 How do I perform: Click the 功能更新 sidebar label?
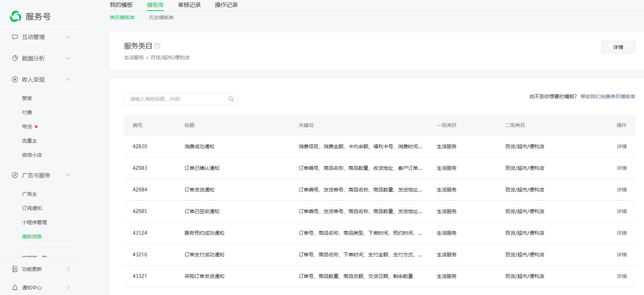32,269
